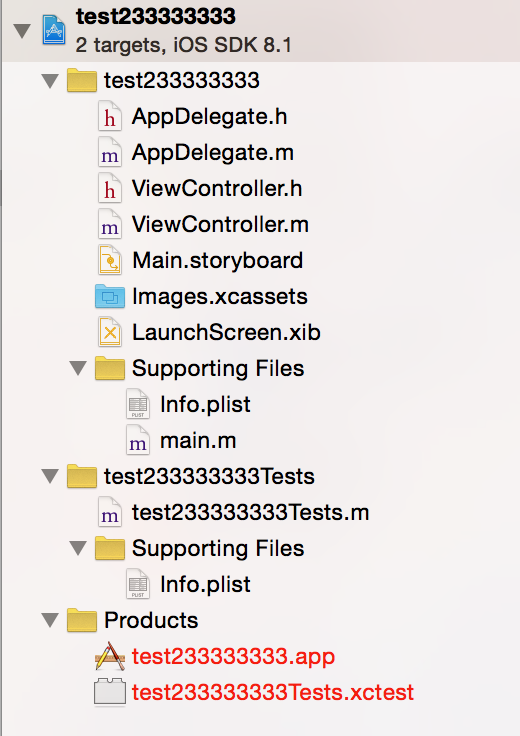
Task: Click the LaunchScreen.xib file icon
Action: [110, 332]
